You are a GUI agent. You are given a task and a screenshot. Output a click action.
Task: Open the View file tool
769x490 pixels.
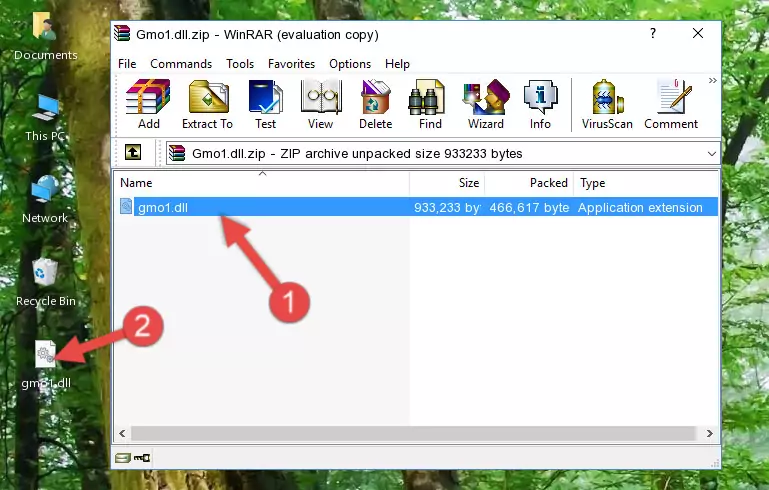(x=321, y=104)
